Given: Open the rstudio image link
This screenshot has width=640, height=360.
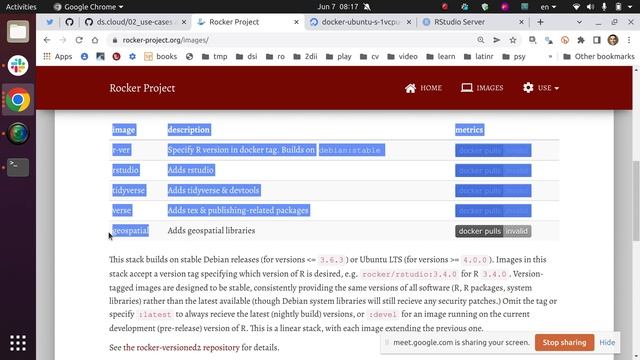Looking at the screenshot, I should (x=126, y=170).
